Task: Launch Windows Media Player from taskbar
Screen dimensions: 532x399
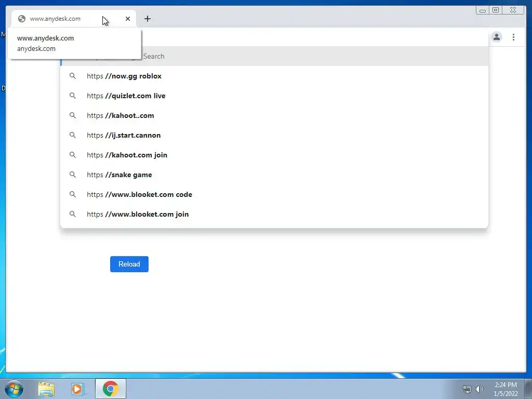Action: coord(77,389)
